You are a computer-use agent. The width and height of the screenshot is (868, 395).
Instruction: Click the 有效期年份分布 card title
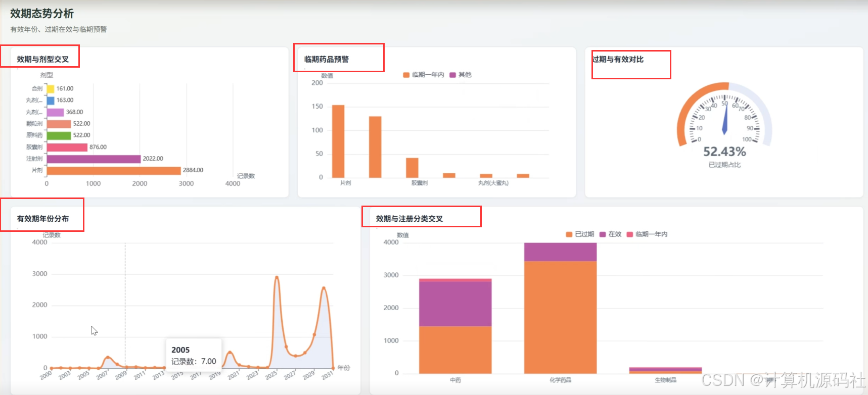click(x=43, y=219)
